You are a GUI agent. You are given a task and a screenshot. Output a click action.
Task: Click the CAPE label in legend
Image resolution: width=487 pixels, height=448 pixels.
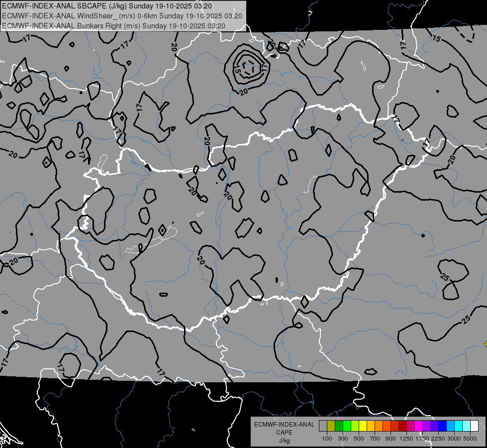284,433
